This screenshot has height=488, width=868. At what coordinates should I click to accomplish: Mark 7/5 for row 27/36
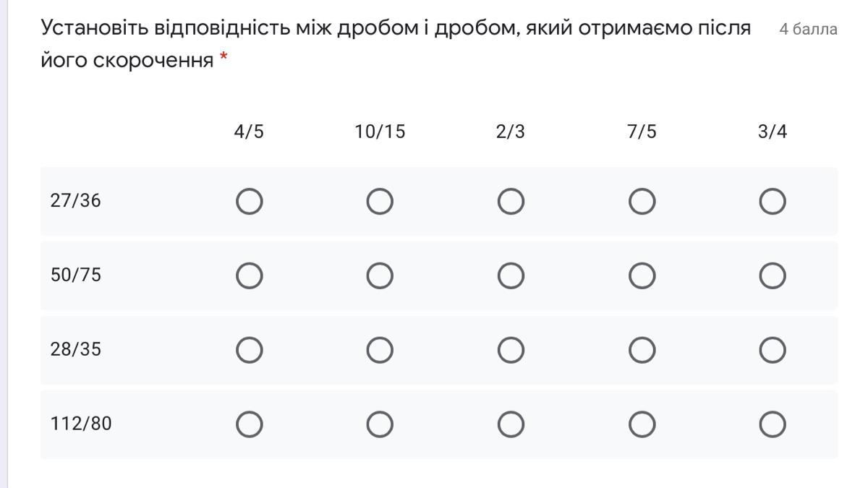coord(642,202)
